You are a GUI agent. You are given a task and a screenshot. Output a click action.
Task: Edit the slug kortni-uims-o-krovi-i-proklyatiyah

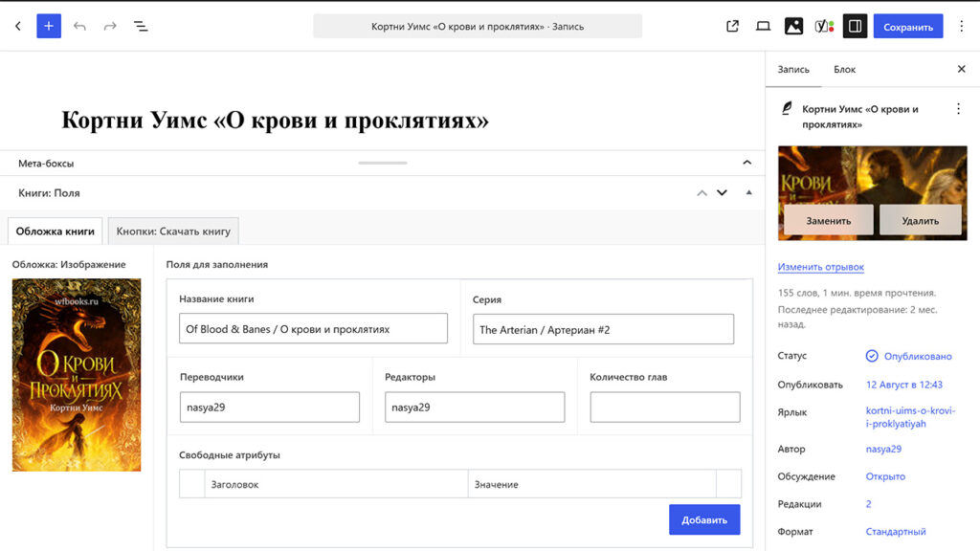pos(910,417)
